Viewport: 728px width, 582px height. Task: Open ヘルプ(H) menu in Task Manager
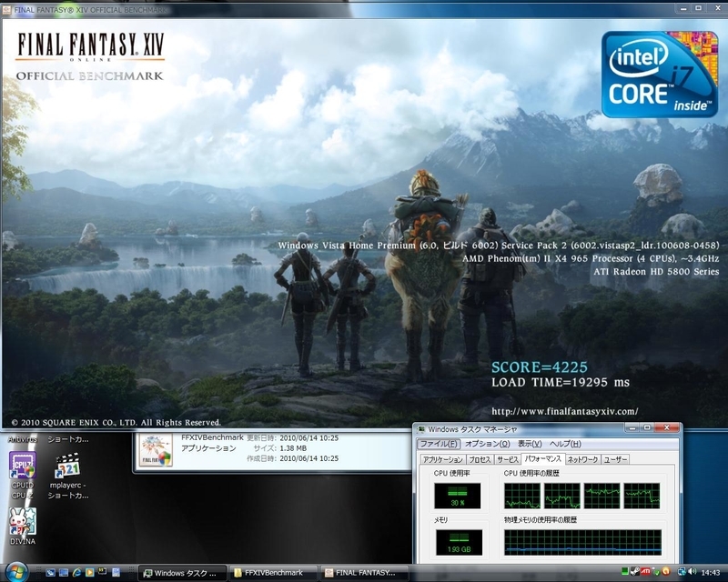point(565,444)
